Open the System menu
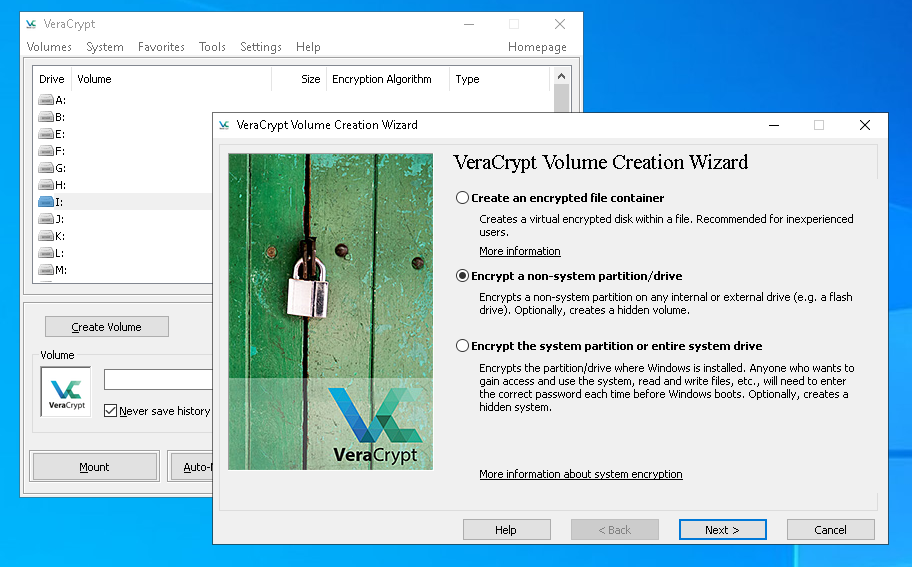 point(105,47)
